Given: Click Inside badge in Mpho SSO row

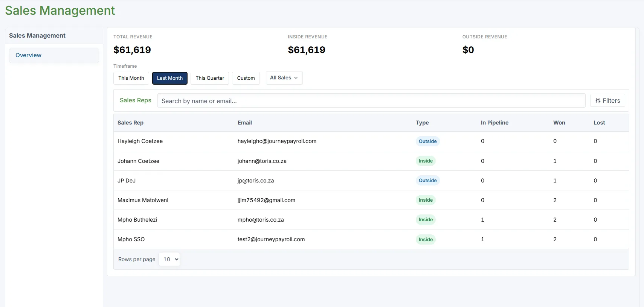Looking at the screenshot, I should pos(426,239).
